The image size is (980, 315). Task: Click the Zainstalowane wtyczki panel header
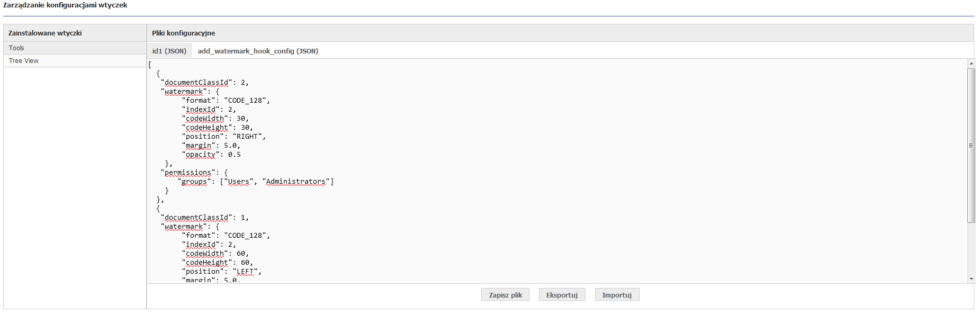pos(75,33)
